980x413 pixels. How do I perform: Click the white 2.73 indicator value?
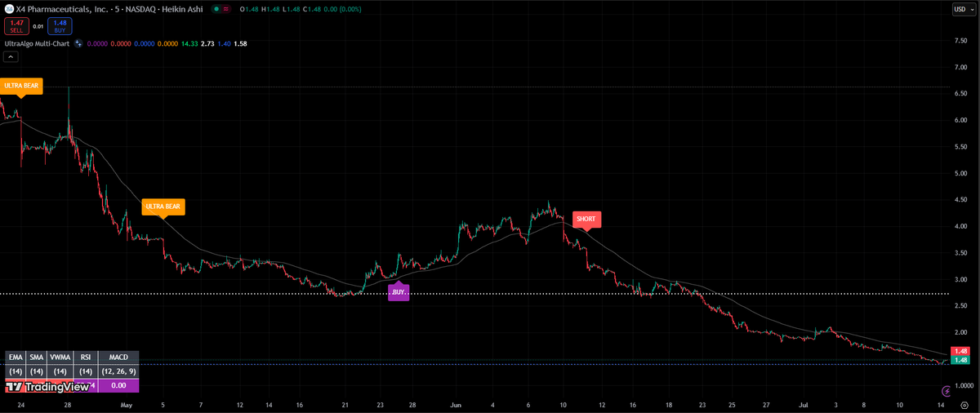(208, 43)
